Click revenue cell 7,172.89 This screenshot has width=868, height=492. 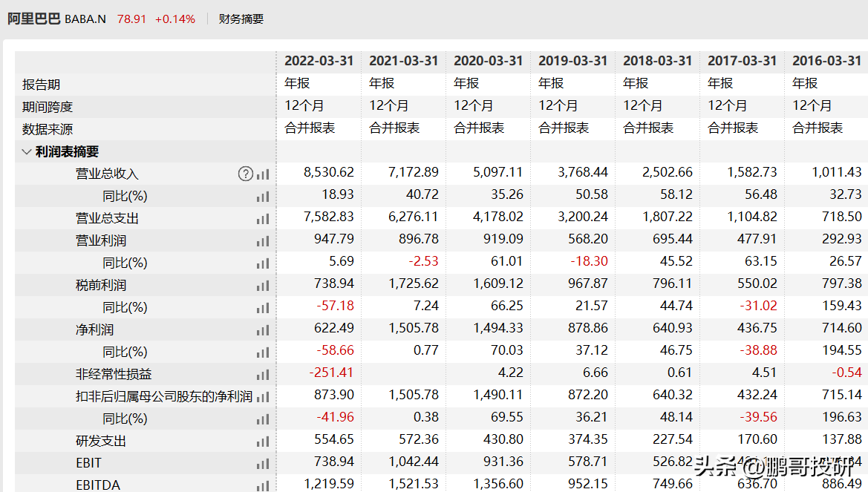click(x=414, y=173)
